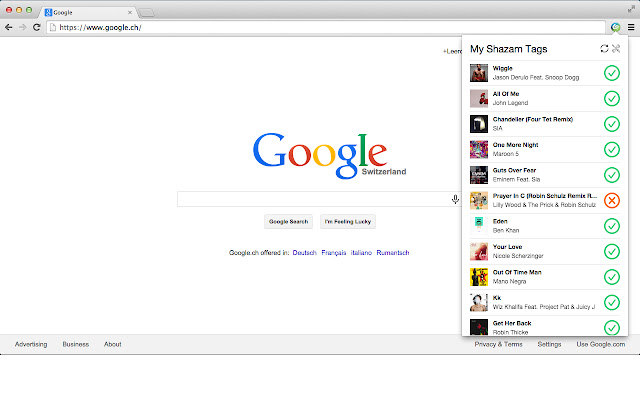Close the Google tab
Image resolution: width=640 pixels, height=400 pixels.
pyautogui.click(x=130, y=13)
